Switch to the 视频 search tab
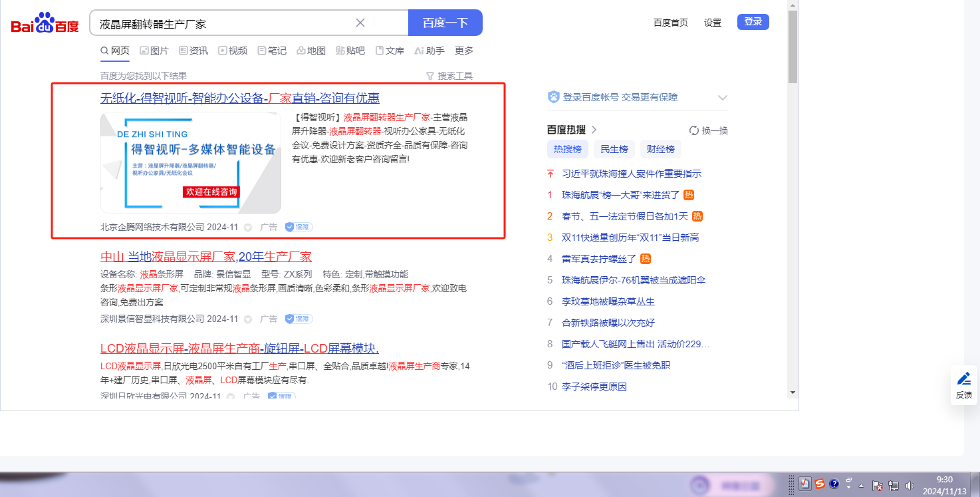The image size is (980, 497). click(x=233, y=51)
